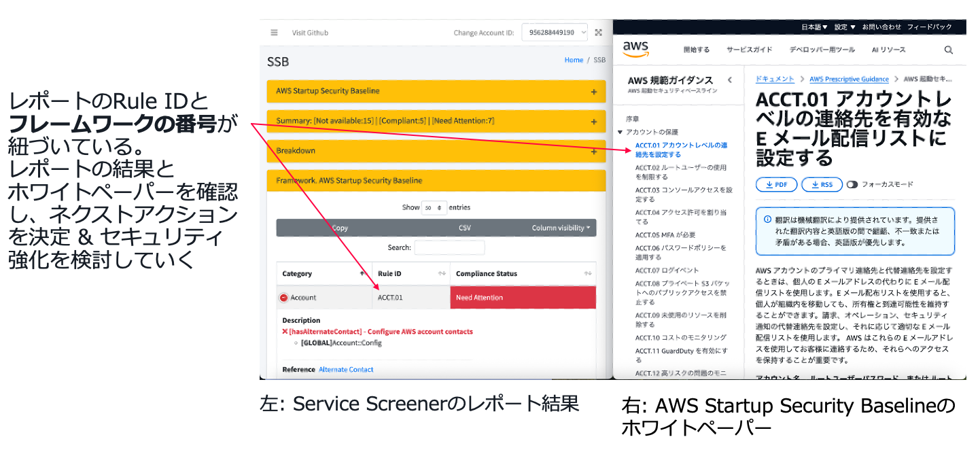Viewport: 980px width, 452px height.
Task: Open the サービスガイド nav item
Action: coord(749,50)
